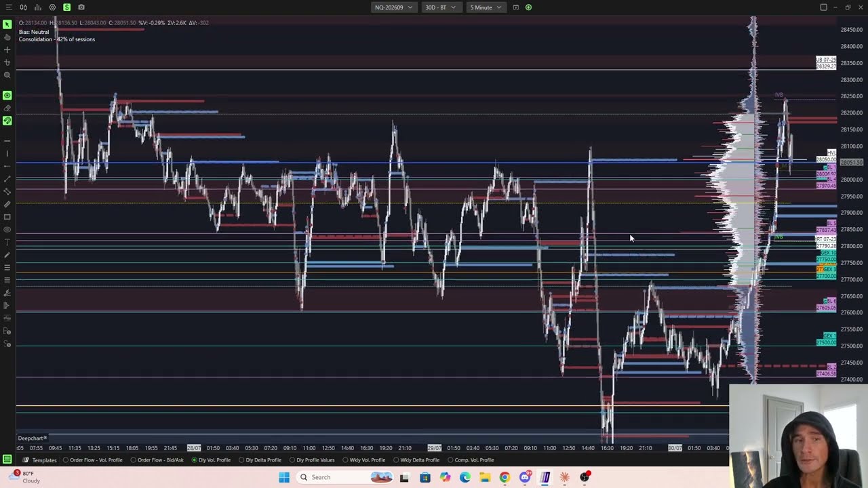Toggle the green magnet mode button
Image resolution: width=868 pixels, height=488 pixels.
pos(7,121)
